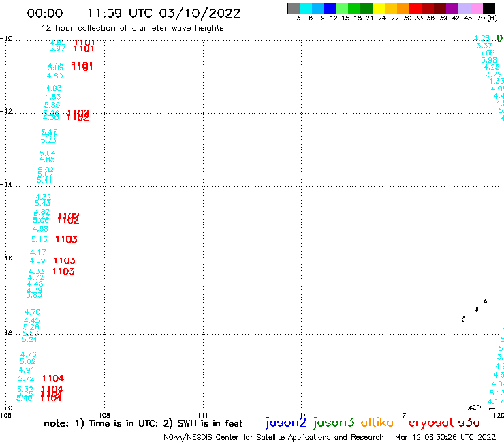504x443 pixels.
Task: Click the red "1104" label beside 5.72
Action: [x=53, y=378]
